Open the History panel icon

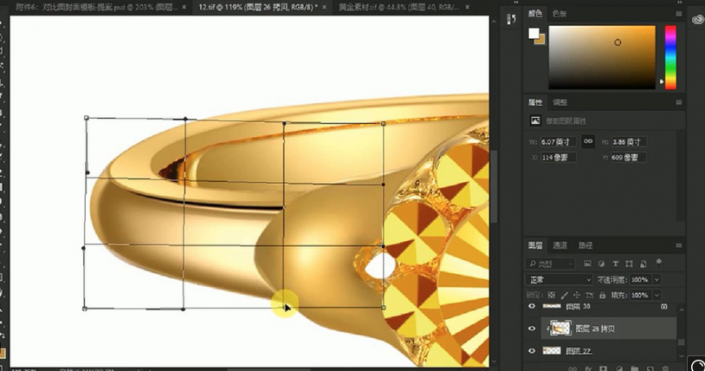tap(511, 19)
